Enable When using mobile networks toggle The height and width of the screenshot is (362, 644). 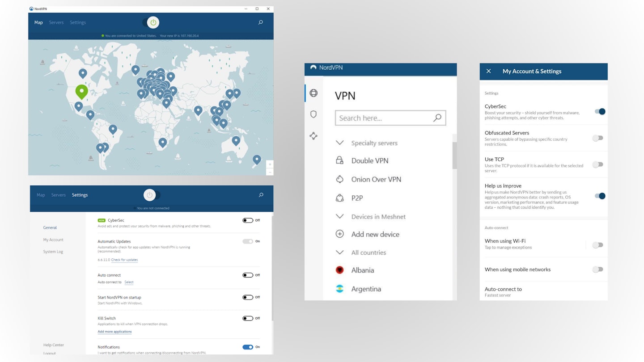[x=598, y=269]
